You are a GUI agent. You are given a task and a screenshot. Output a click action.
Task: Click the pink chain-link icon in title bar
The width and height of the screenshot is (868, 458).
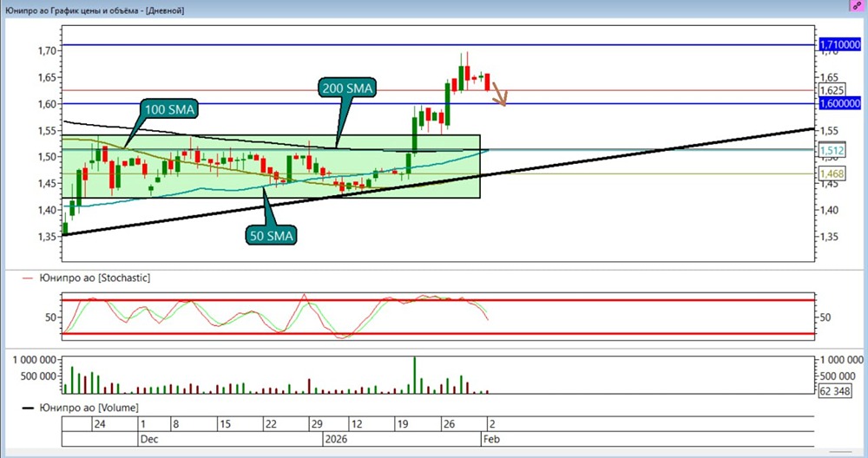click(857, 5)
